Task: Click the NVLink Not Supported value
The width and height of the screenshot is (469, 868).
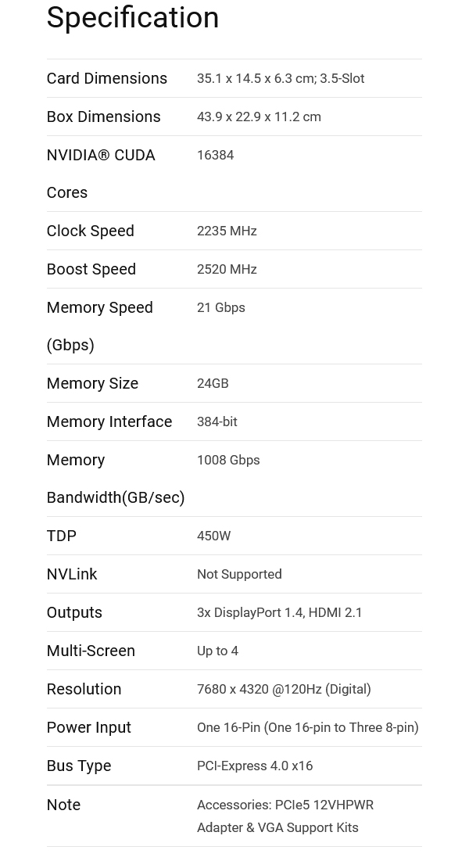Action: (239, 574)
